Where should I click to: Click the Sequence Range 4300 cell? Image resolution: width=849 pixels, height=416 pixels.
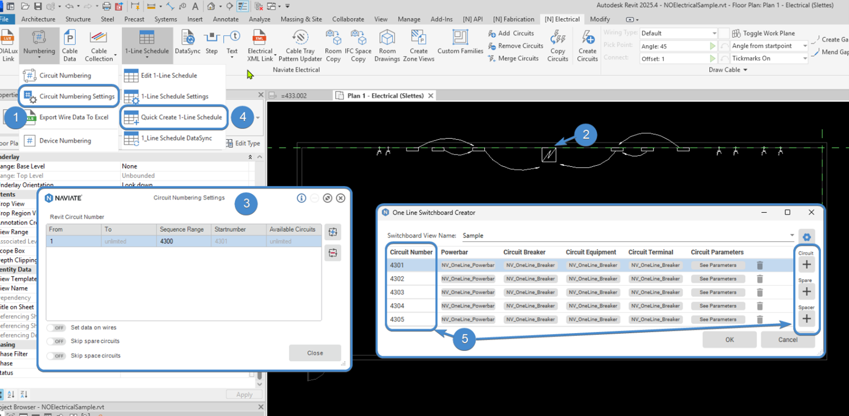(184, 241)
